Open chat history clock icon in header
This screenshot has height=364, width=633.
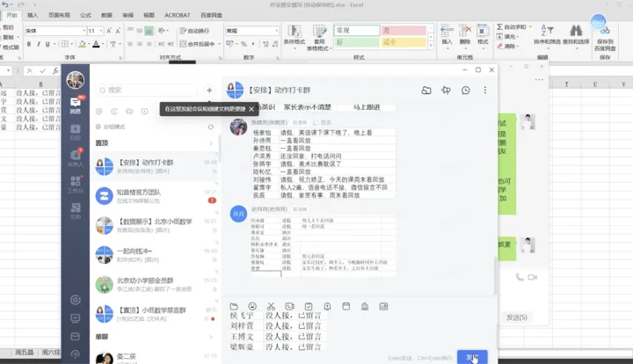pos(466,91)
